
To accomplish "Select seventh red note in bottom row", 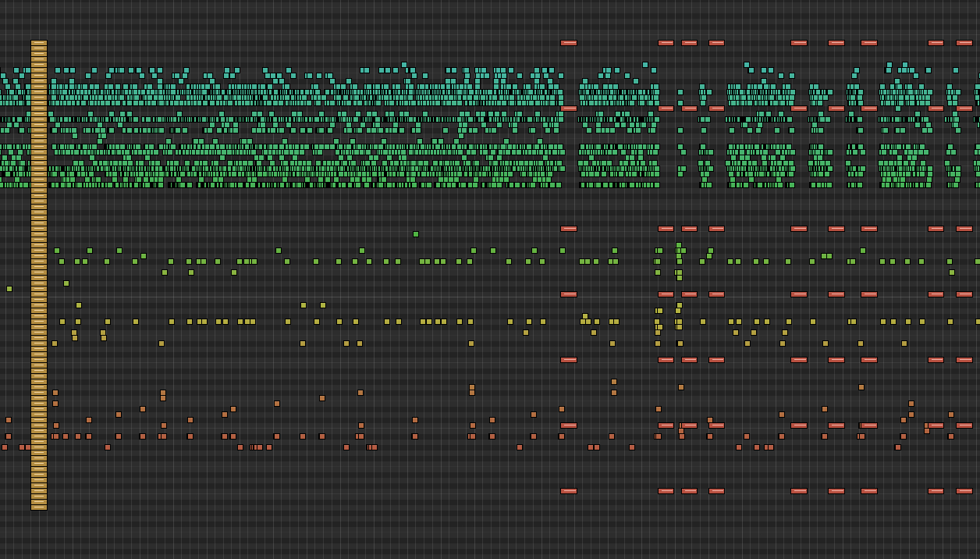I will coord(869,491).
